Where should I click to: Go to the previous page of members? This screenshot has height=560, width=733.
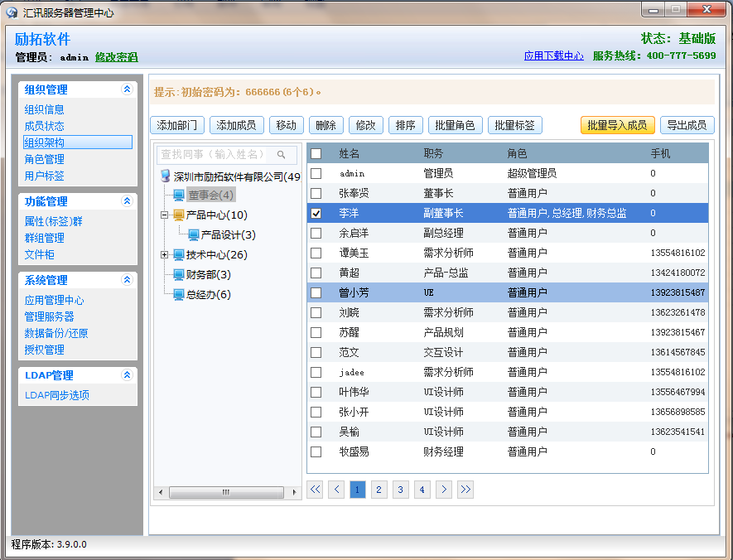click(x=336, y=490)
